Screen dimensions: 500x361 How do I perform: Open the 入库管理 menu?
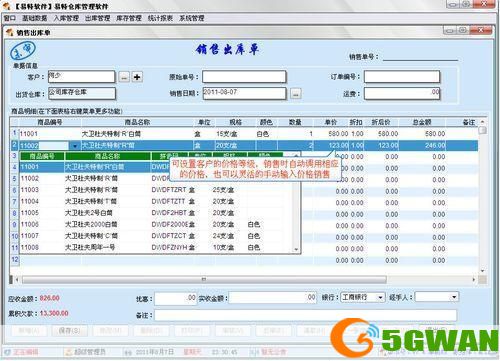coord(66,18)
